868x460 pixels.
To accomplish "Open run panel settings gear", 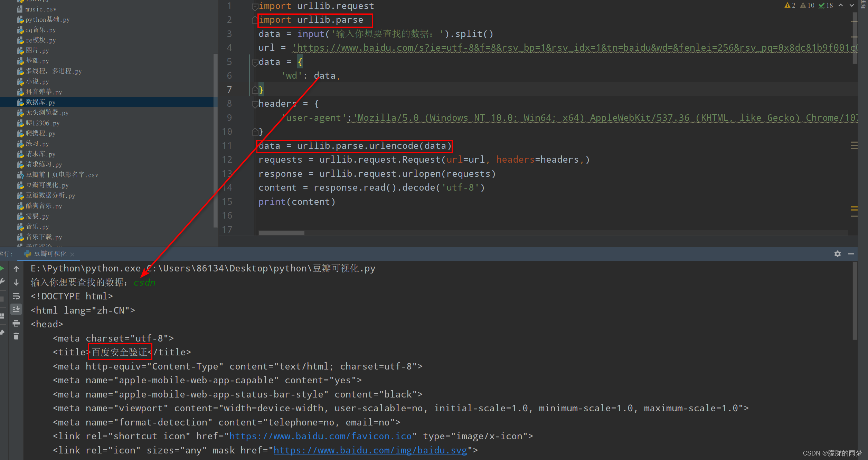I will tap(837, 254).
